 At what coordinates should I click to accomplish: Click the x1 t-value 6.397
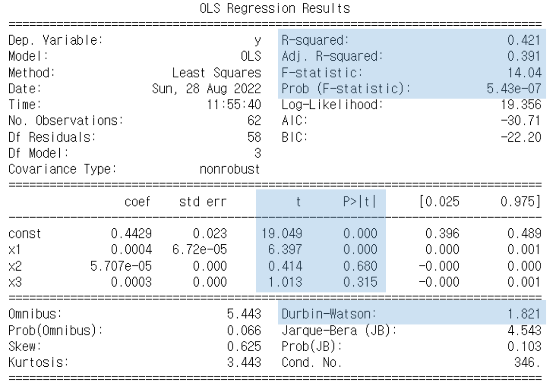pyautogui.click(x=285, y=249)
